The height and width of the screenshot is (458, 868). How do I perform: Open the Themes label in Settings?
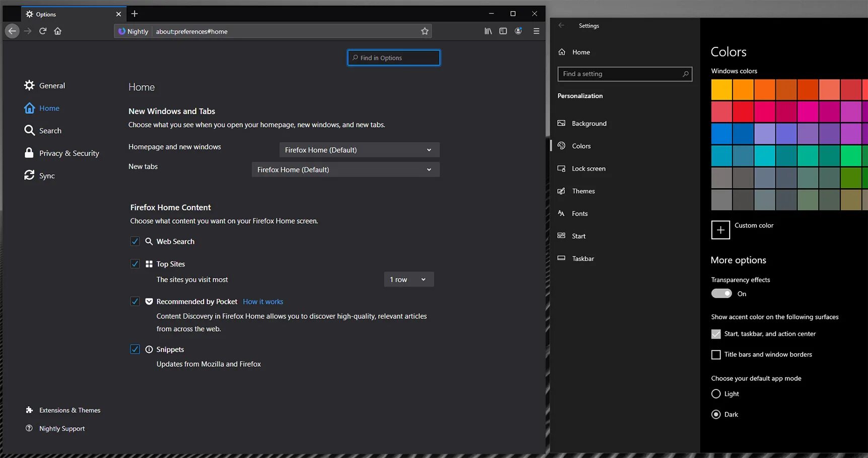click(x=584, y=191)
